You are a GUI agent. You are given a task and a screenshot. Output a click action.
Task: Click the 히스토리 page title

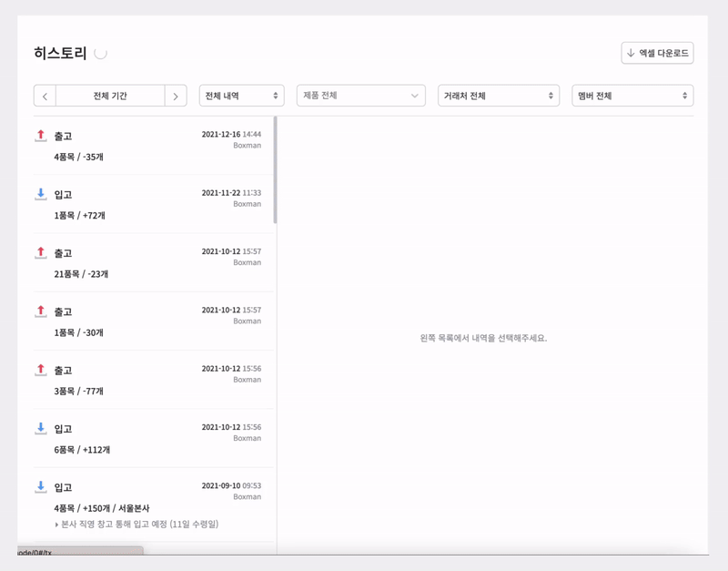60,53
